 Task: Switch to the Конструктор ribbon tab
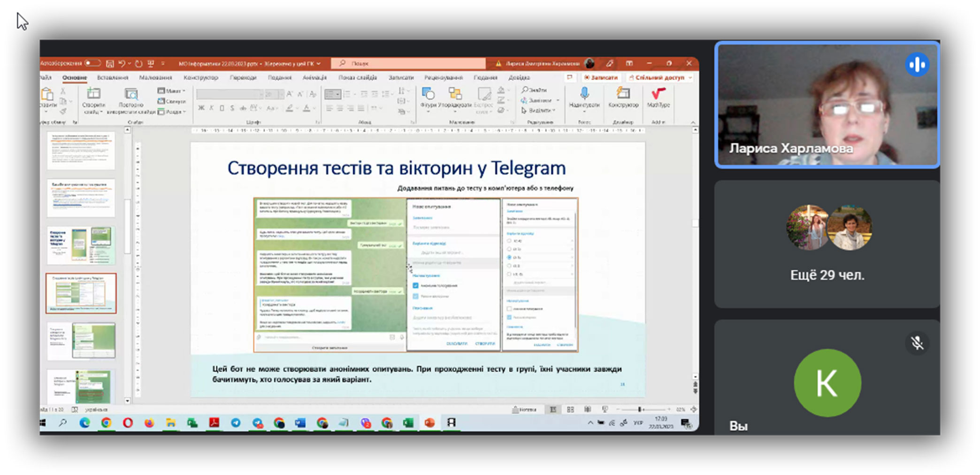tap(201, 77)
